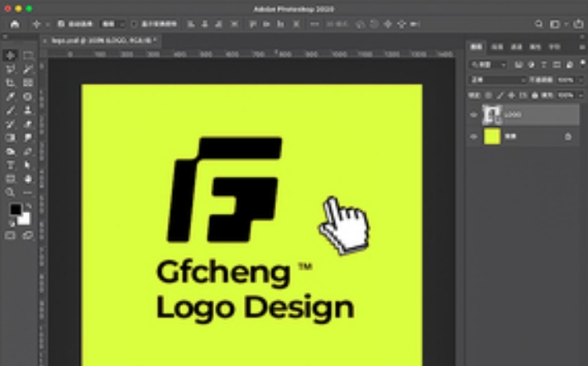Swap foreground and background colors
The image size is (588, 366).
(x=28, y=206)
